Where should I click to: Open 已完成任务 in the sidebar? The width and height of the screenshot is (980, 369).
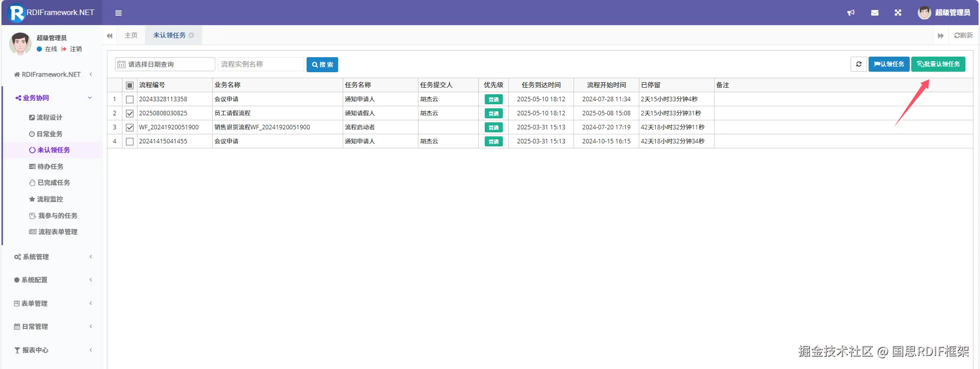(49, 182)
